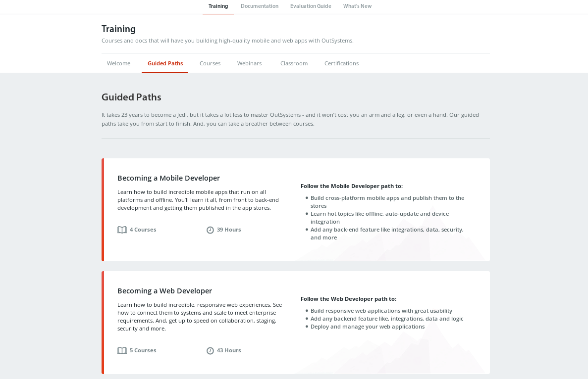The height and width of the screenshot is (379, 588).
Task: Click the 43 Hours label in Web card
Action: [229, 350]
